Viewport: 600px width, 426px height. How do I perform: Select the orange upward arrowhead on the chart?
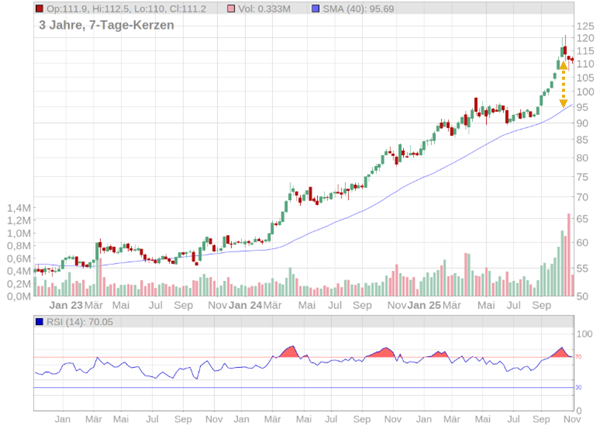point(563,66)
